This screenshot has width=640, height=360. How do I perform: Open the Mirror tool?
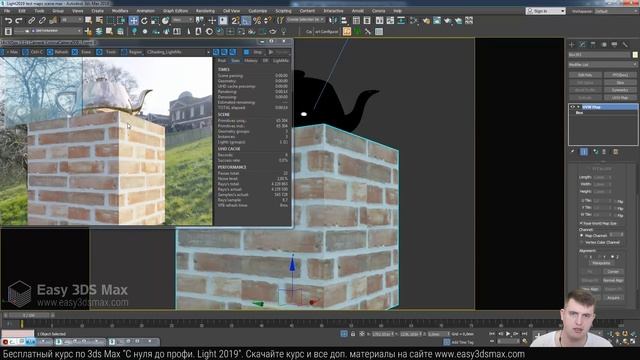[333, 20]
